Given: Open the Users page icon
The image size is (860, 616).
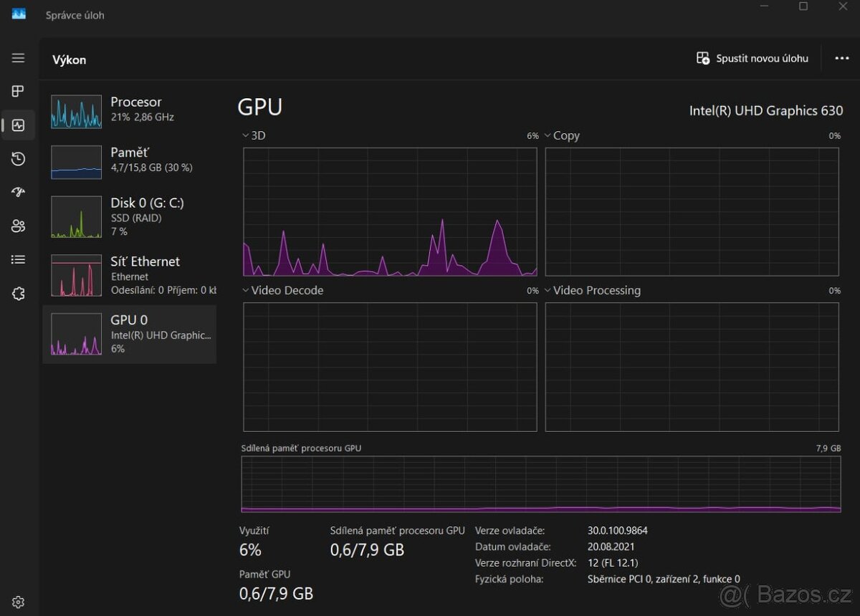Looking at the screenshot, I should [18, 226].
